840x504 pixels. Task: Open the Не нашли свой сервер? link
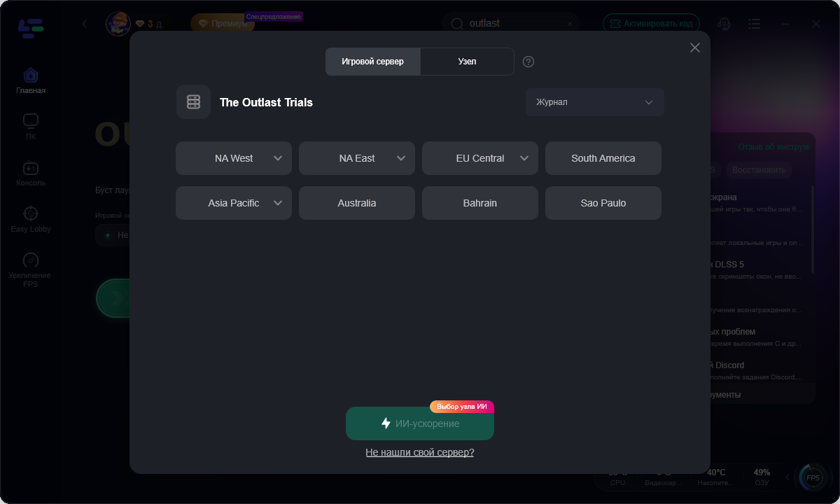click(x=420, y=452)
